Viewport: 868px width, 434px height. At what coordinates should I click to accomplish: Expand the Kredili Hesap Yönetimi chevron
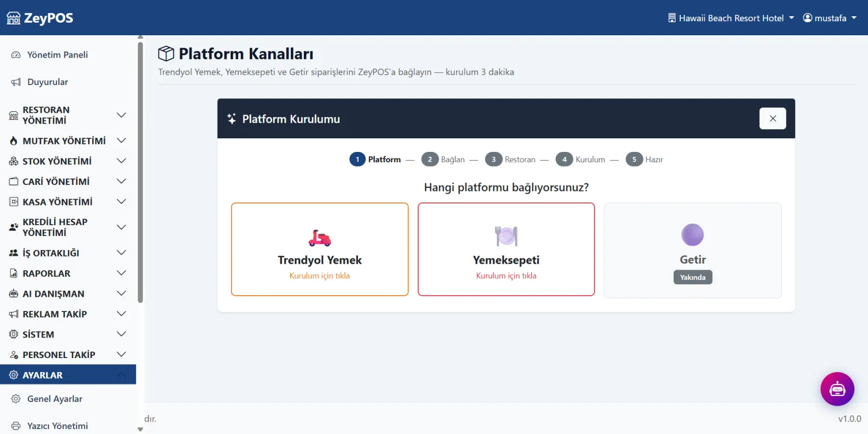point(122,227)
